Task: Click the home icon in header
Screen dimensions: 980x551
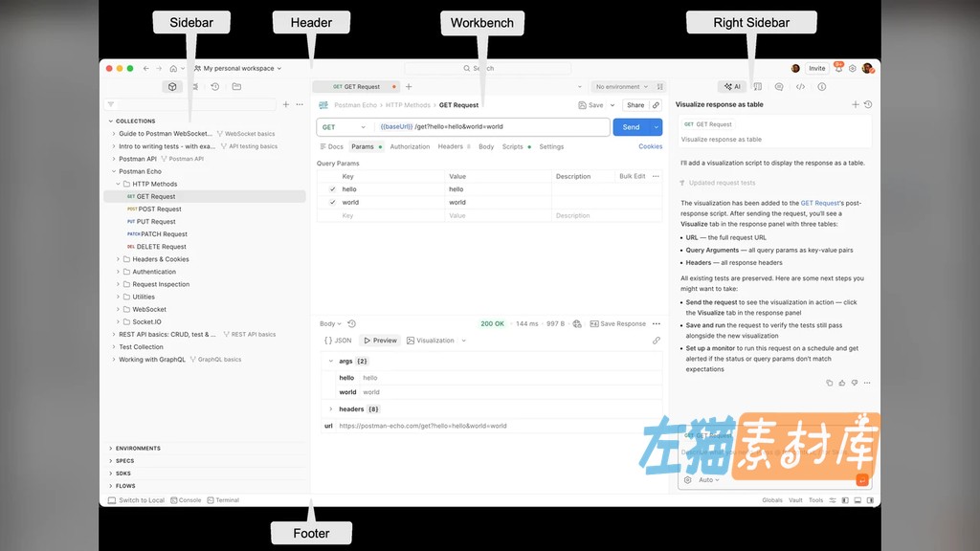Action: click(173, 69)
